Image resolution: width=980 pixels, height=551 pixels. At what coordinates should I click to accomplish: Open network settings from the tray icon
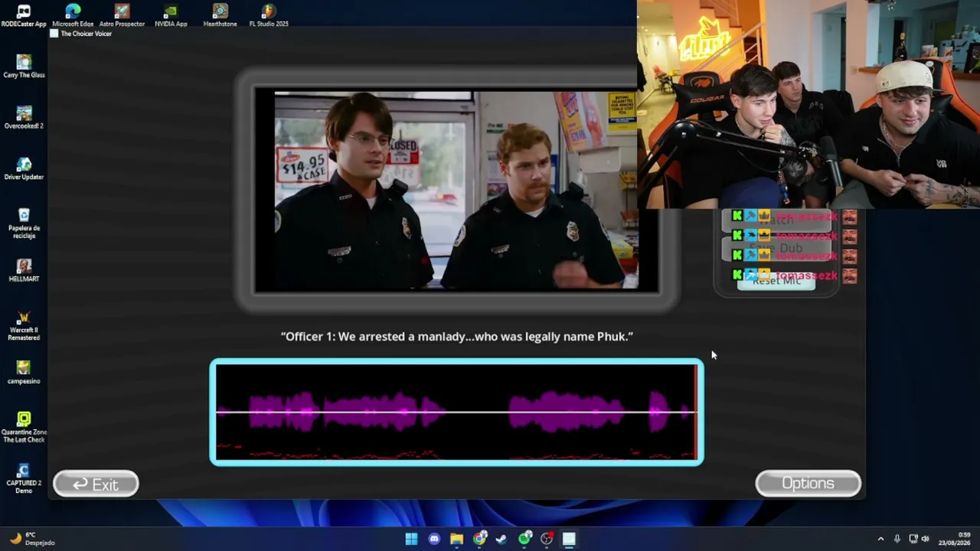pyautogui.click(x=913, y=539)
